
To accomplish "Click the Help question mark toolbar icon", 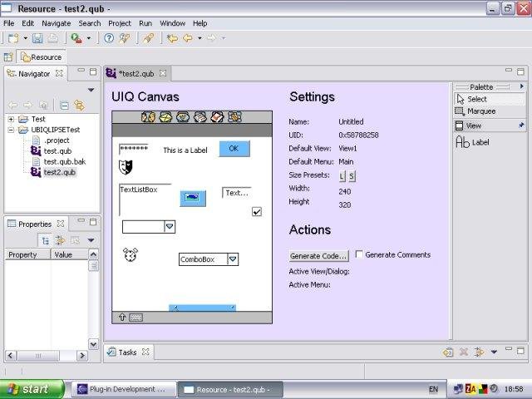I will (x=109, y=38).
